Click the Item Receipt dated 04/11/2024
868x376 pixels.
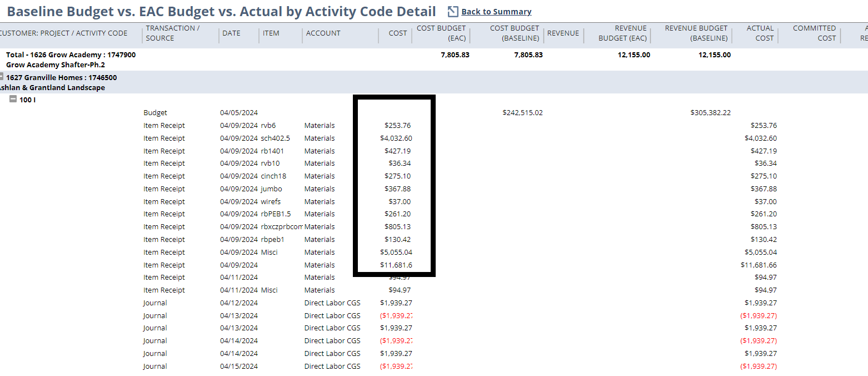(164, 277)
